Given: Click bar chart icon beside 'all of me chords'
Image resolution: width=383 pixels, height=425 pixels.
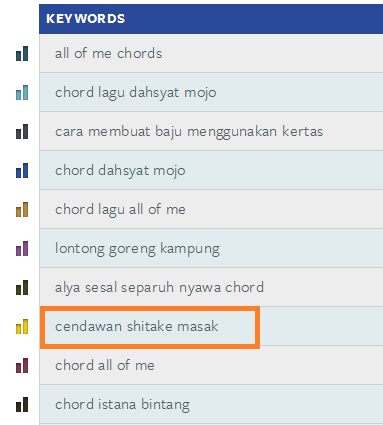Looking at the screenshot, I should pyautogui.click(x=22, y=54).
